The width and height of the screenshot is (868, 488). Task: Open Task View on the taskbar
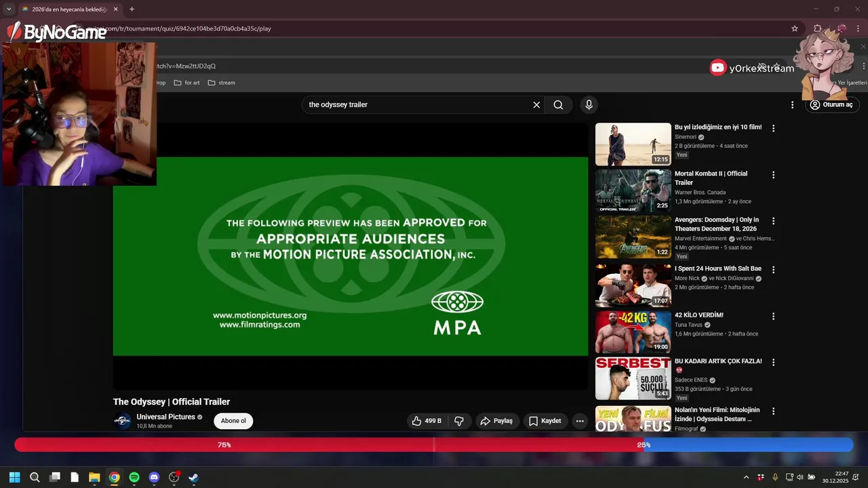(55, 477)
